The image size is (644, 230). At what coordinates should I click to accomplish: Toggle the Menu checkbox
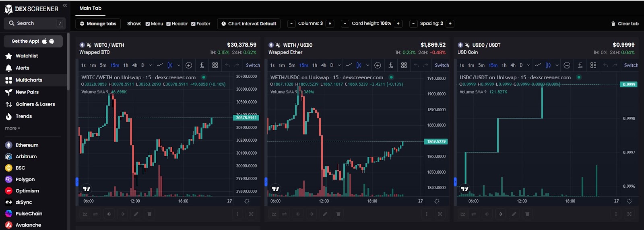click(148, 24)
